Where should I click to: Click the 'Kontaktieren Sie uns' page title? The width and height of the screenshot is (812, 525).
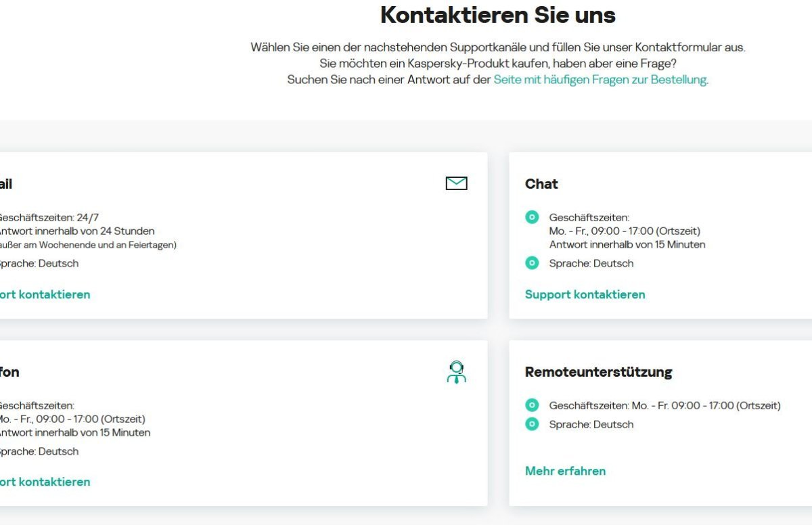point(497,15)
